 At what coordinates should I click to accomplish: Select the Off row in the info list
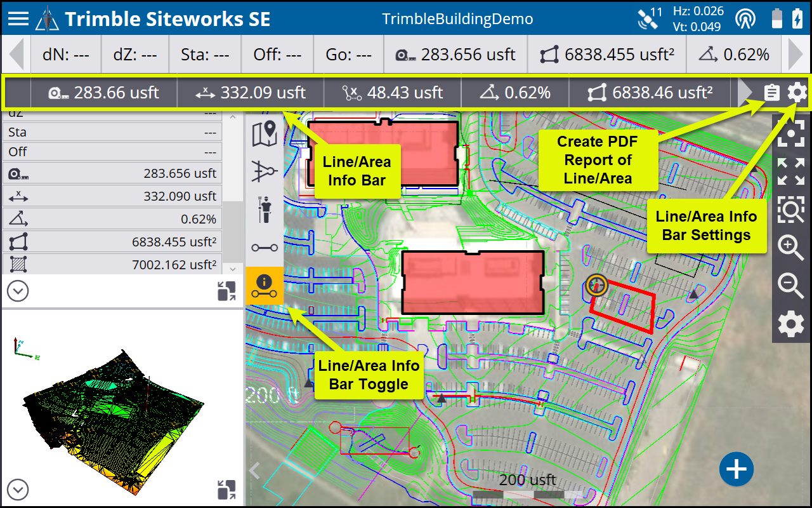(x=112, y=152)
